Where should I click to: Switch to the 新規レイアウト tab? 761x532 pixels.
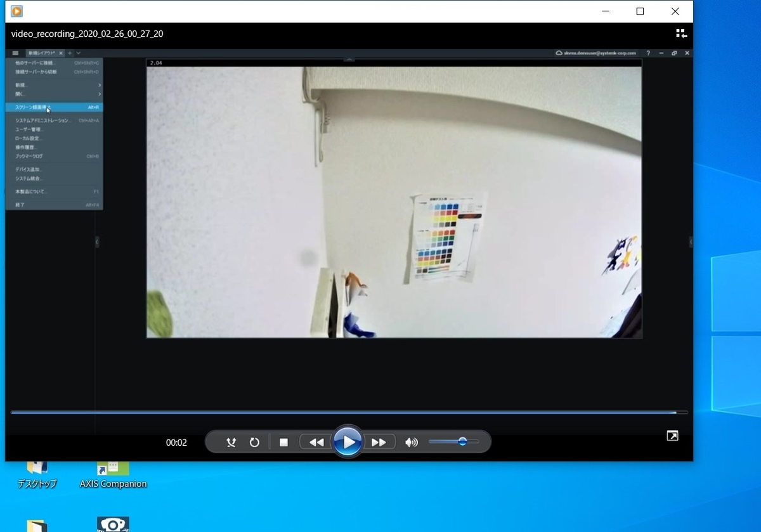click(x=41, y=53)
